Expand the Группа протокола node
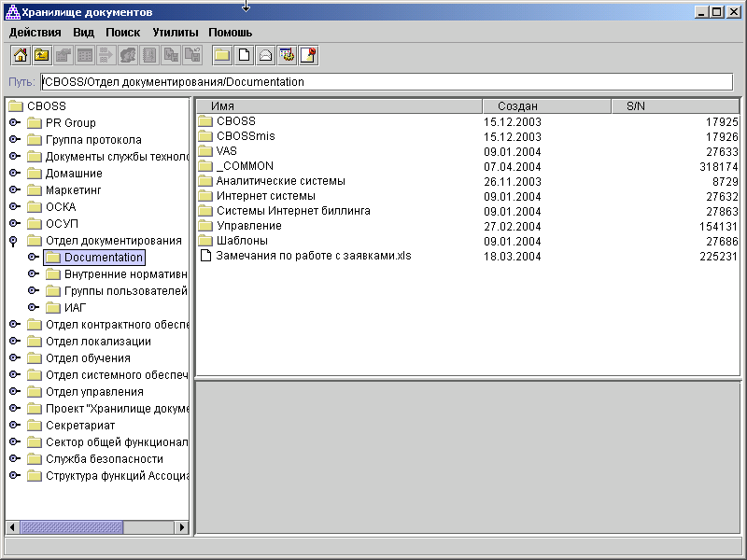 pyautogui.click(x=15, y=139)
